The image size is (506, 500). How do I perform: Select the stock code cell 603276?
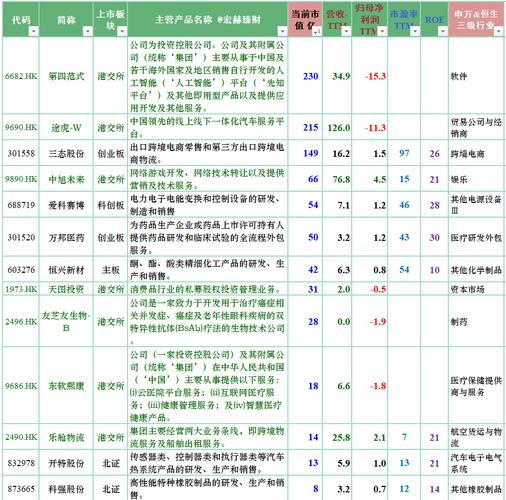pyautogui.click(x=21, y=270)
